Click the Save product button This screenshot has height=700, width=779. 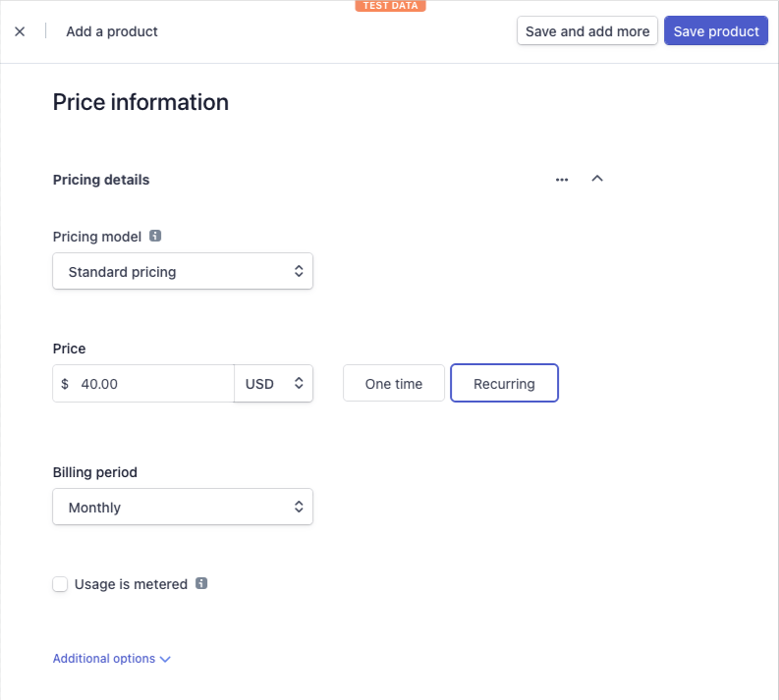pos(716,31)
